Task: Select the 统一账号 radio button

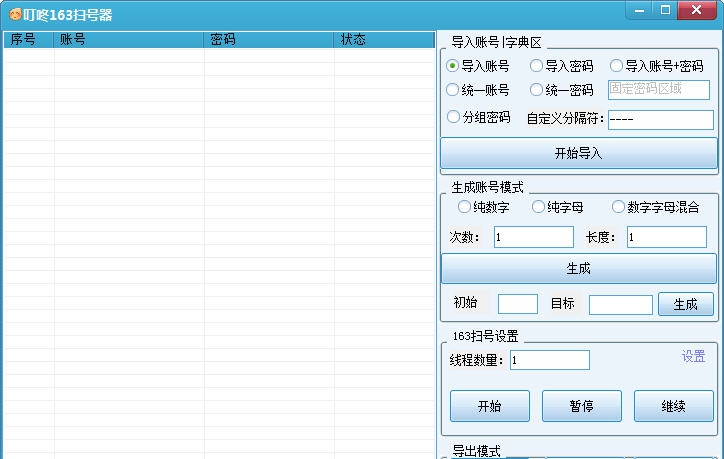Action: pos(453,90)
